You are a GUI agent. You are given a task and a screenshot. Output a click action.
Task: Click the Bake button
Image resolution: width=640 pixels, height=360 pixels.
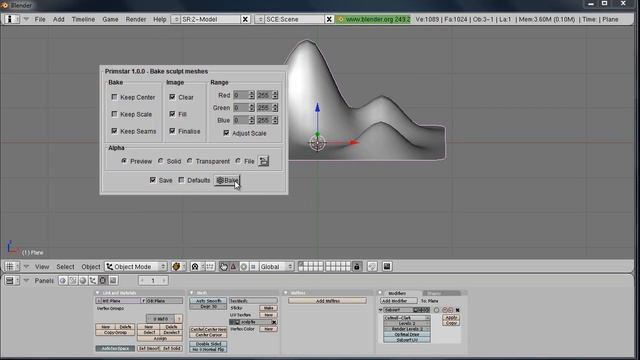tap(227, 180)
